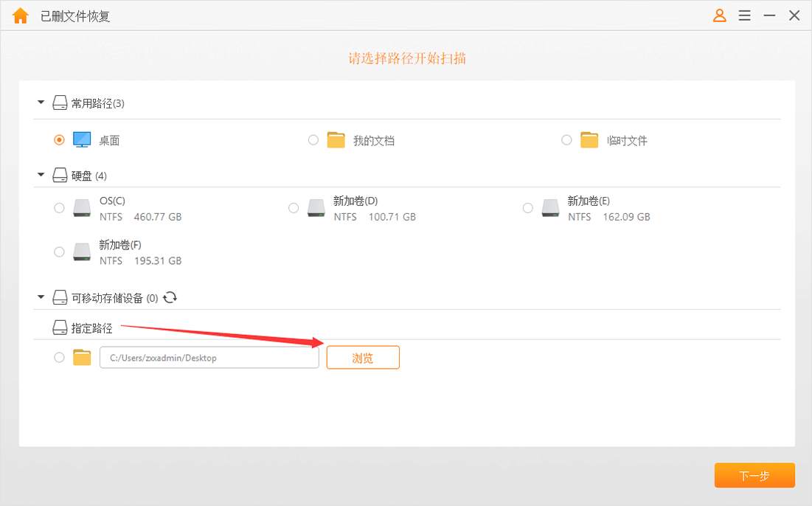
Task: Click the 指定路径 drive header icon
Action: click(60, 327)
